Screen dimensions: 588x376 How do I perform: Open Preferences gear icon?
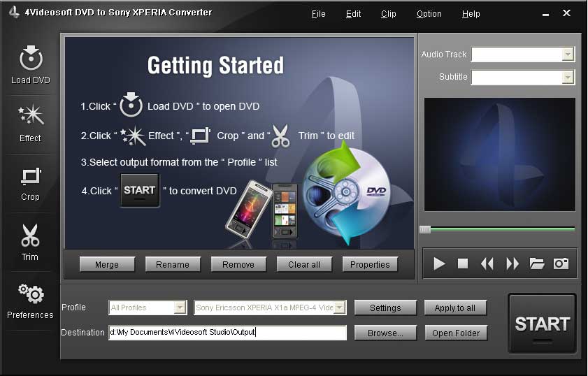point(30,294)
